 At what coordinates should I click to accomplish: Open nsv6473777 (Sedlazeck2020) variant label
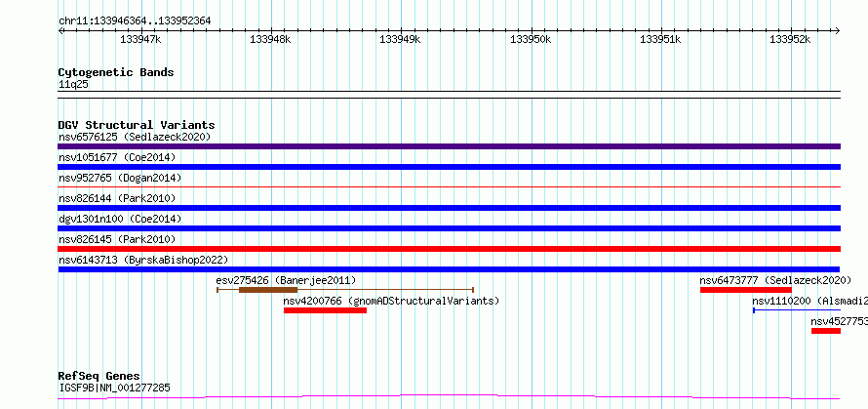[775, 280]
